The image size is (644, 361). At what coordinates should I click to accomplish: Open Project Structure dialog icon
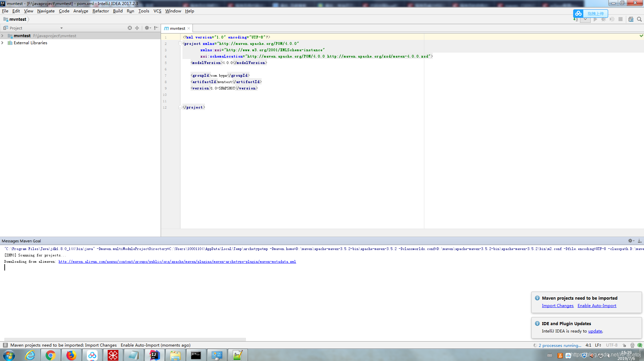(631, 19)
